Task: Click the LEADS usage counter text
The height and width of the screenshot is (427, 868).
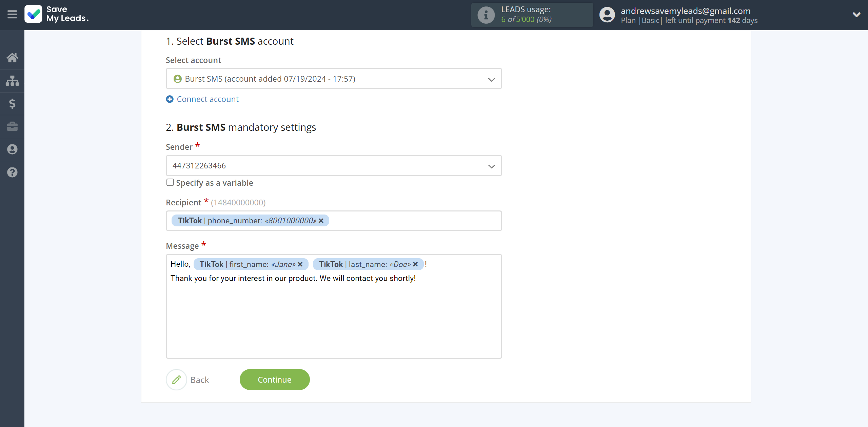Action: click(x=526, y=19)
